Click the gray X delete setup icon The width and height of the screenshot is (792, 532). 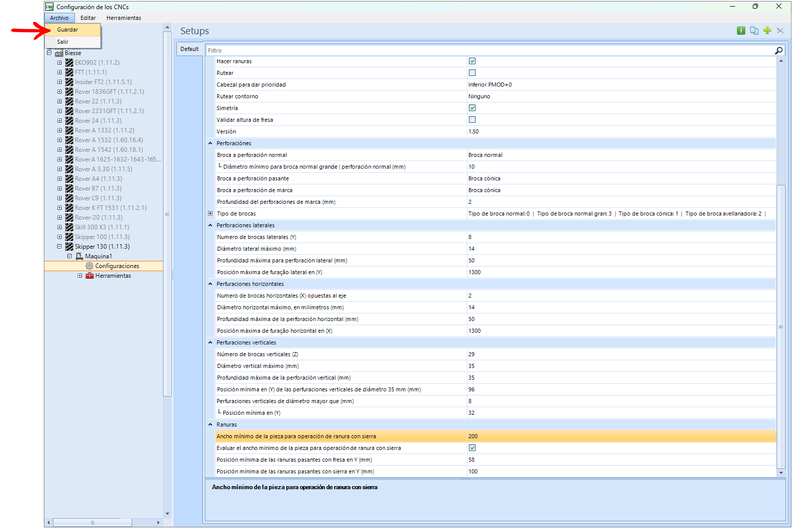pos(780,31)
